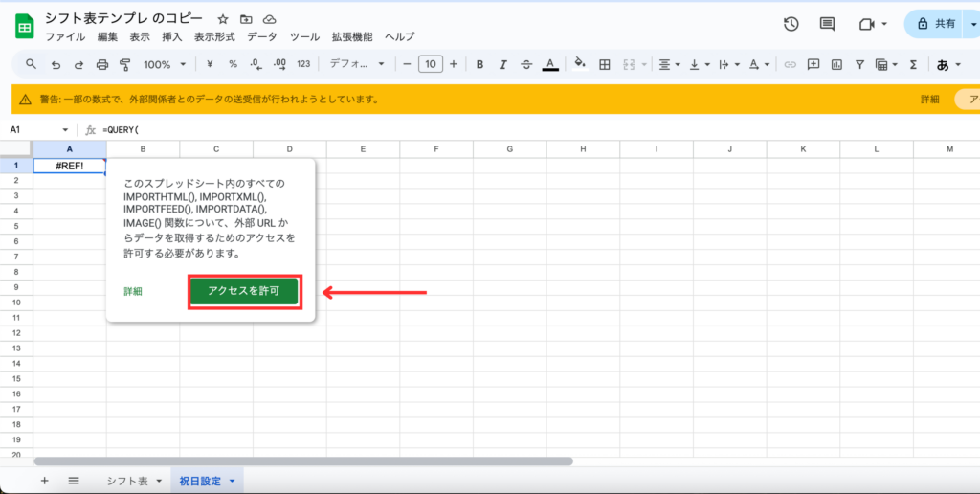Open the Google Sheets home icon

tap(24, 26)
